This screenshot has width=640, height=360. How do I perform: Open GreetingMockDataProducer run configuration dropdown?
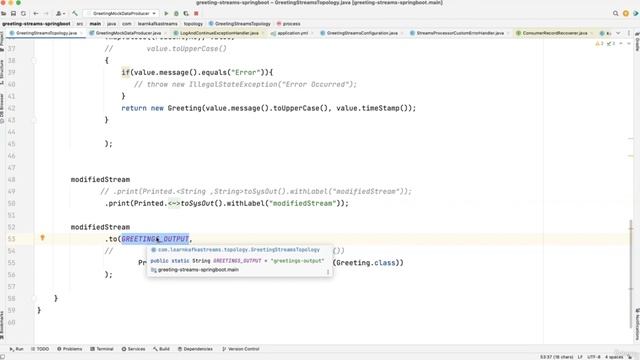click(121, 13)
